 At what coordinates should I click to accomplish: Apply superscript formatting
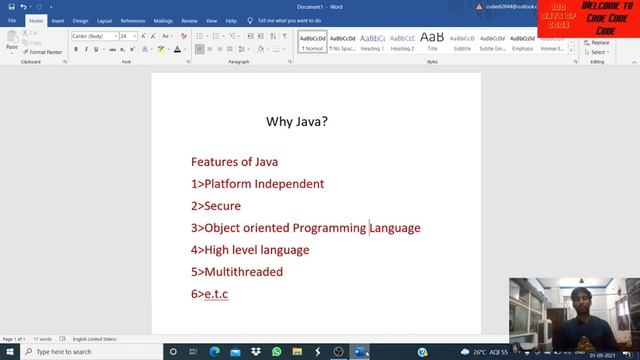click(x=132, y=49)
